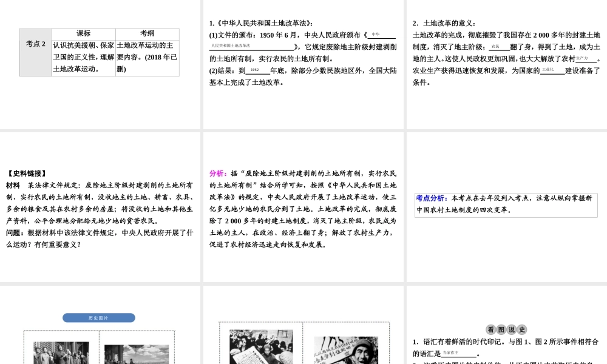Click the '看图说史' circled heading badge

coord(506,329)
